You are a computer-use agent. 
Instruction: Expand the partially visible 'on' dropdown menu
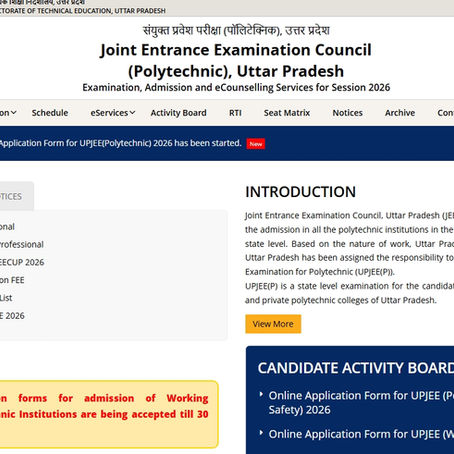click(x=8, y=113)
